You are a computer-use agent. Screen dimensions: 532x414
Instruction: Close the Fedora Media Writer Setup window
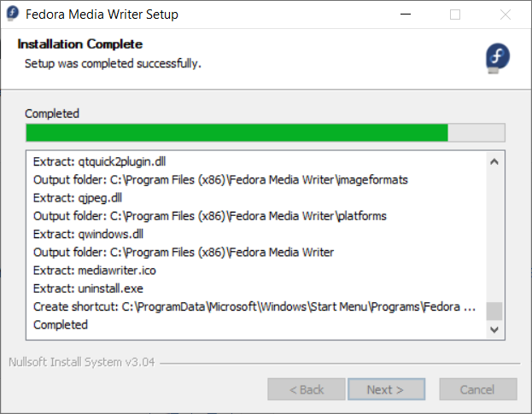pos(506,15)
